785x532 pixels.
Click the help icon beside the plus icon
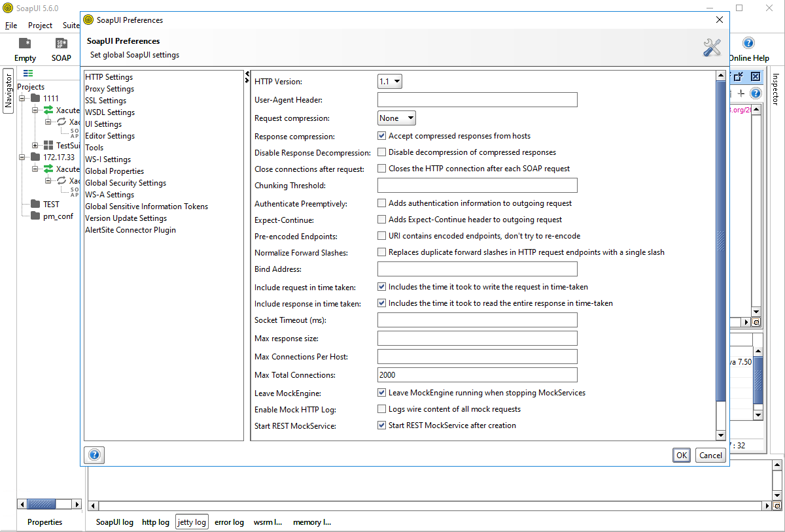755,93
